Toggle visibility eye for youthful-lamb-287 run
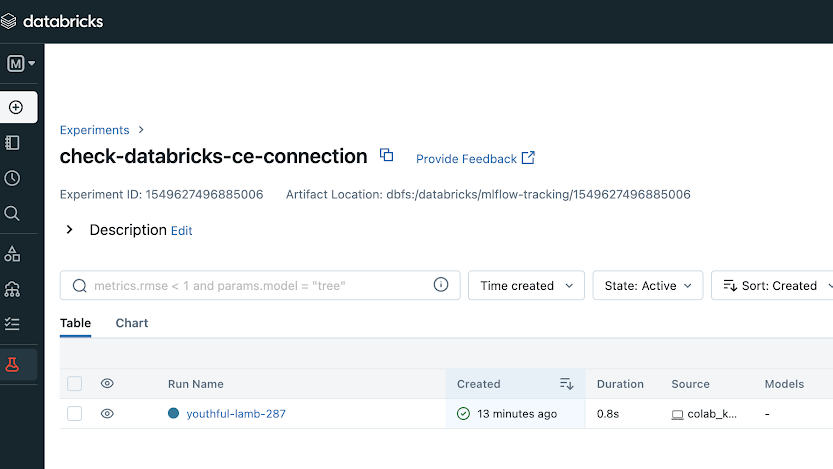Image resolution: width=833 pixels, height=469 pixels. pos(107,413)
